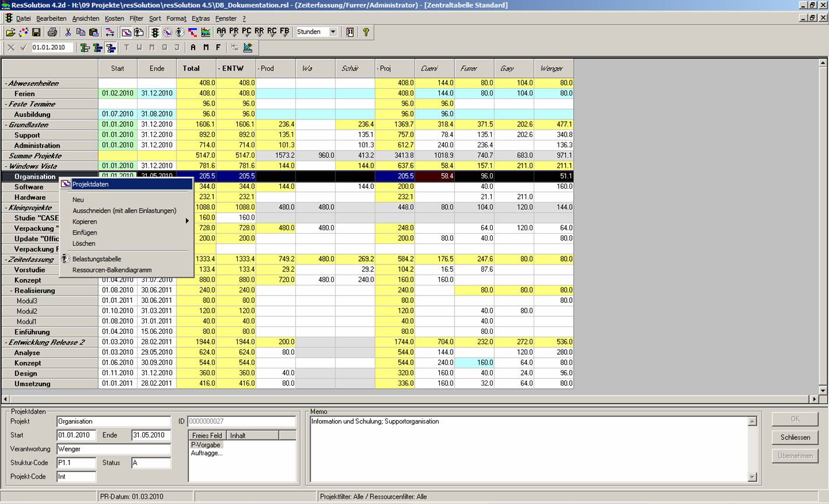Toggle the greyed Q period button
829x504 pixels.
[x=164, y=48]
